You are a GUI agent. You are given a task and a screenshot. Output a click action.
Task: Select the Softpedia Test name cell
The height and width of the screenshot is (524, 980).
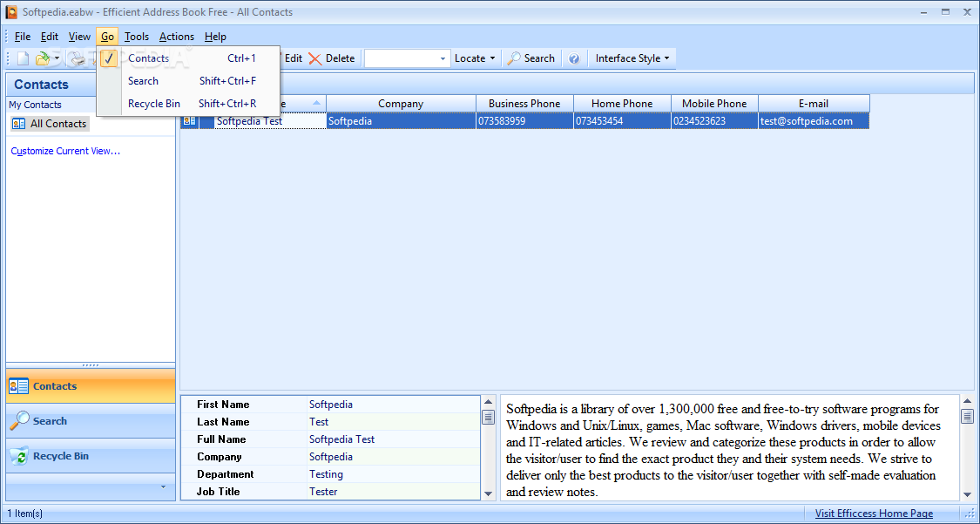(270, 120)
